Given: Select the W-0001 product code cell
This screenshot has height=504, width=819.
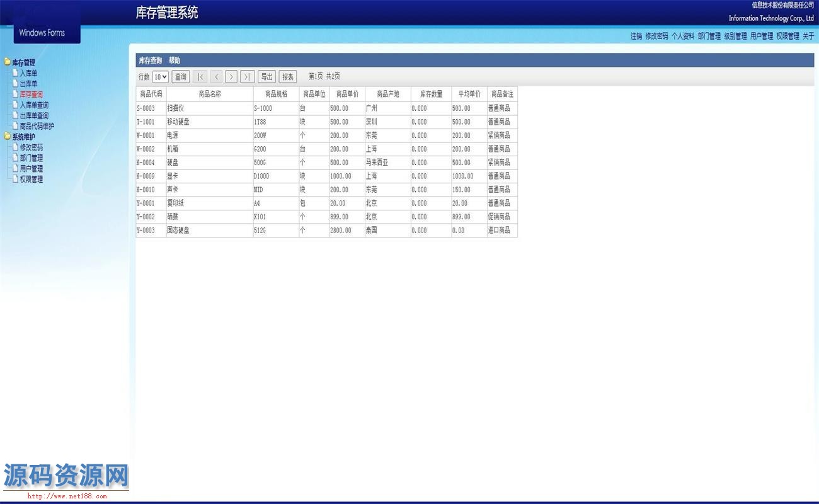Looking at the screenshot, I should click(151, 135).
